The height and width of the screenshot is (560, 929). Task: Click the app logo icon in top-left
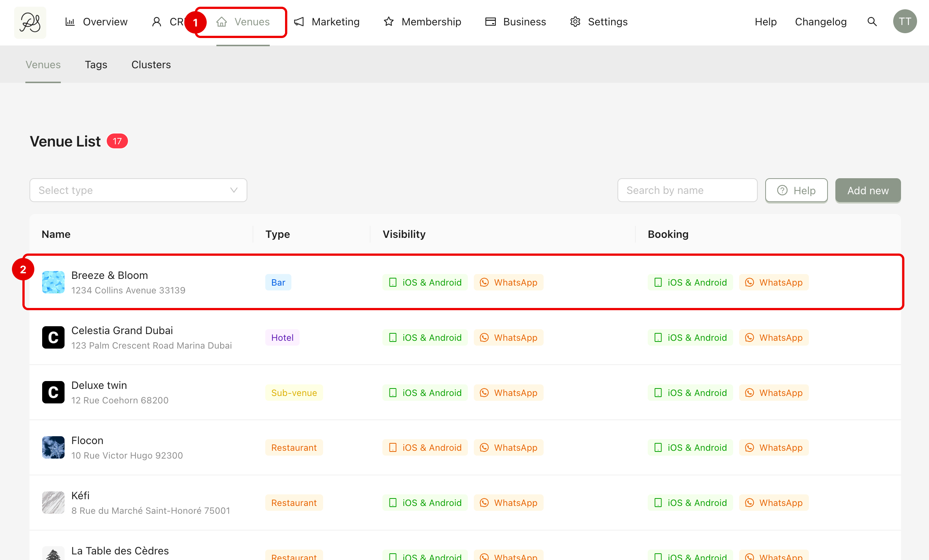[30, 22]
